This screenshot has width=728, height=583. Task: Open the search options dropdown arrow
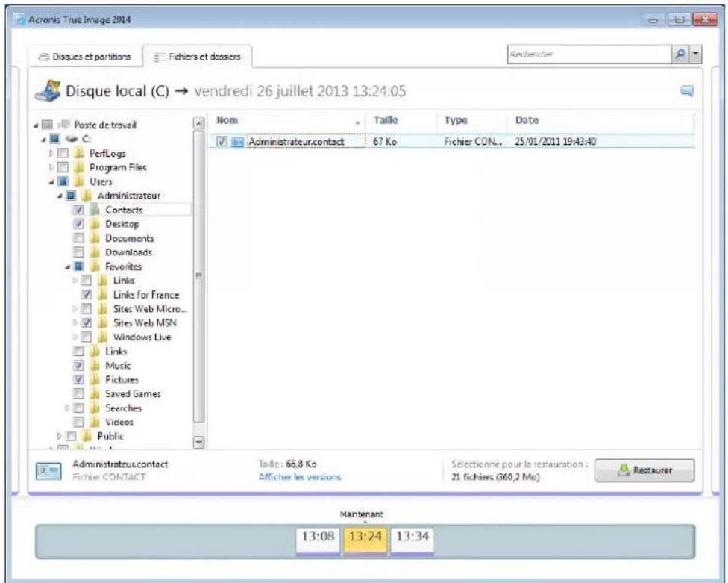695,54
